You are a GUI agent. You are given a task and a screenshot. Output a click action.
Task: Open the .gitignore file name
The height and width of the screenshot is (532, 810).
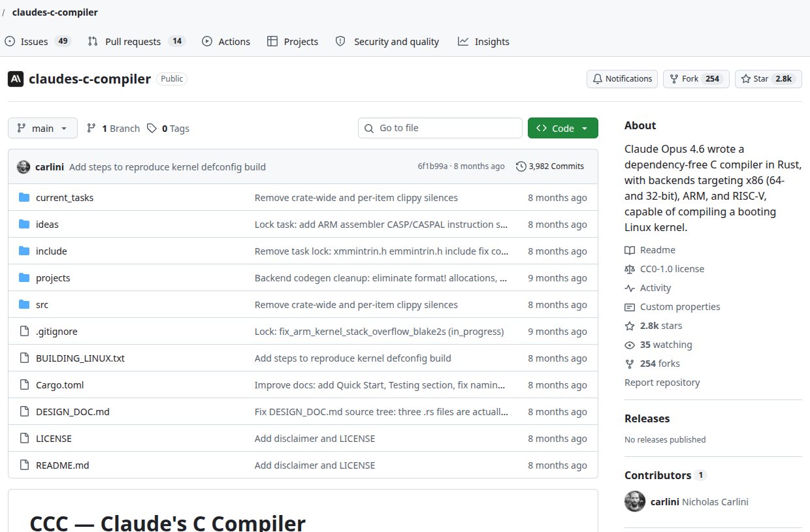coord(57,331)
